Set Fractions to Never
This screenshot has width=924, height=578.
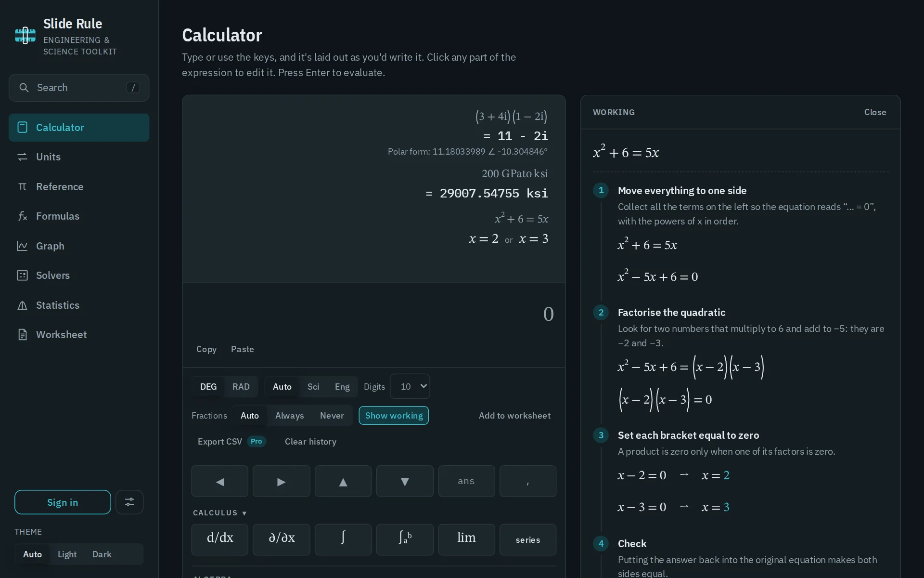(x=332, y=415)
